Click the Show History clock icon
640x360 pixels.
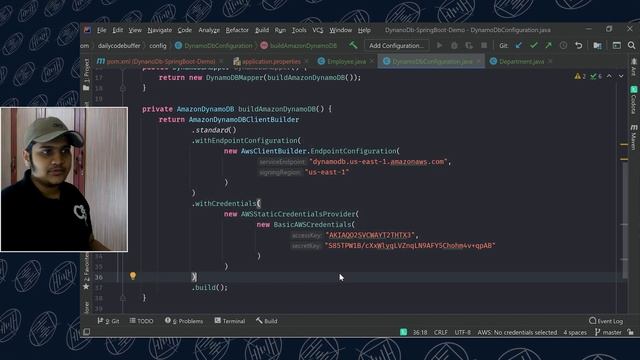pos(563,45)
